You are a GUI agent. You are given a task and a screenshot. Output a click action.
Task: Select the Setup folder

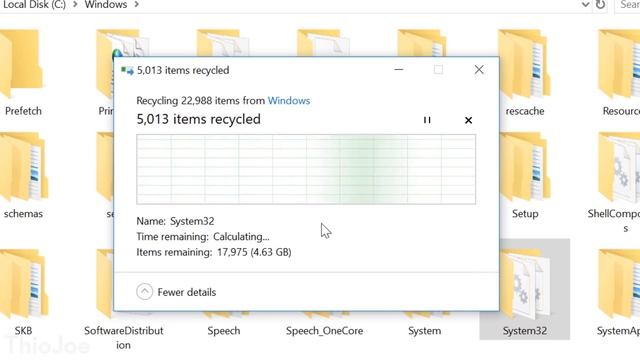click(x=524, y=176)
